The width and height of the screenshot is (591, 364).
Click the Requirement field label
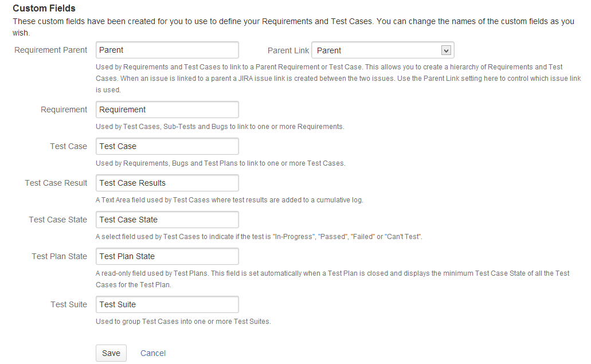(64, 109)
